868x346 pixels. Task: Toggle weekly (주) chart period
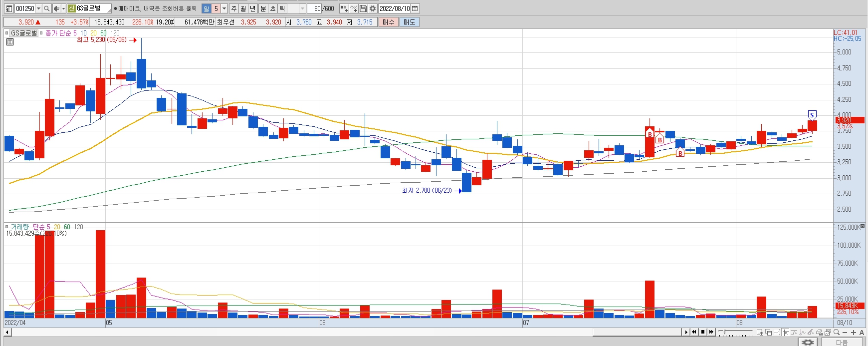pos(233,8)
